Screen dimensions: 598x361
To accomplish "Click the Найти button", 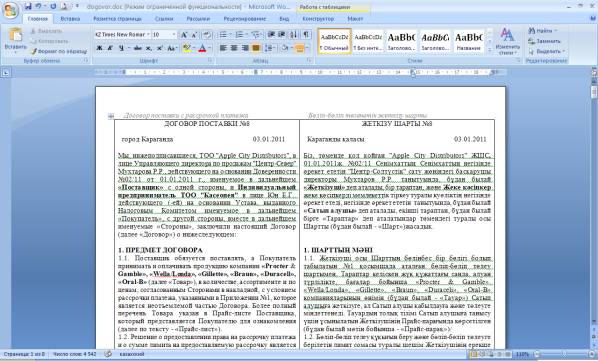I will pos(542,30).
